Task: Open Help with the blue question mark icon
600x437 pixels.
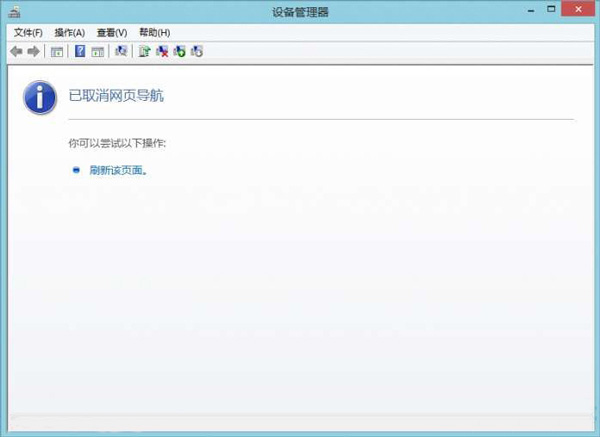Action: coord(80,51)
